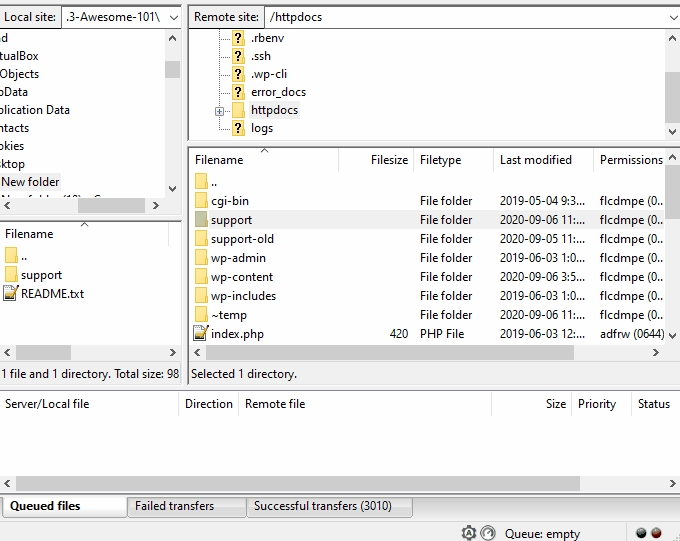Click the .ssh folder question-mark icon

(238, 56)
